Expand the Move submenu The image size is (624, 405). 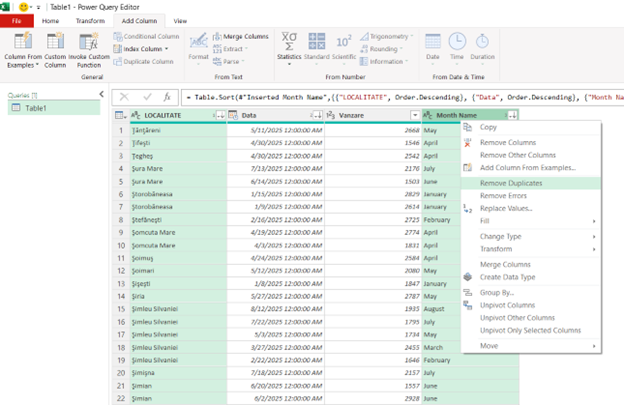tap(531, 346)
